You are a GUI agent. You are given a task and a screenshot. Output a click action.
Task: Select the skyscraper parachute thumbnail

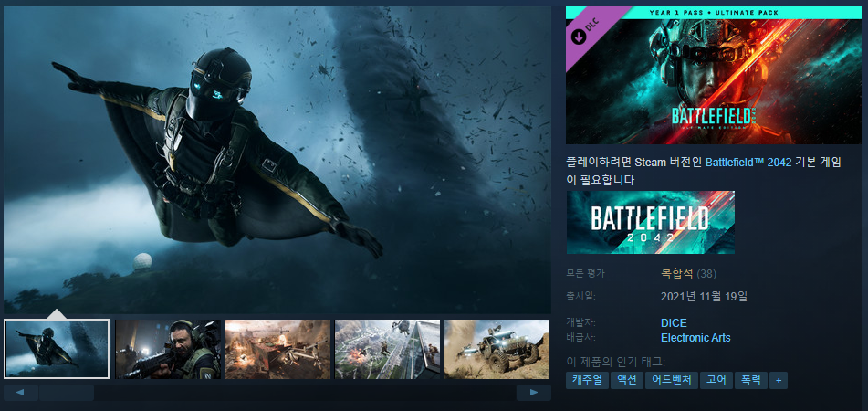[x=388, y=349]
